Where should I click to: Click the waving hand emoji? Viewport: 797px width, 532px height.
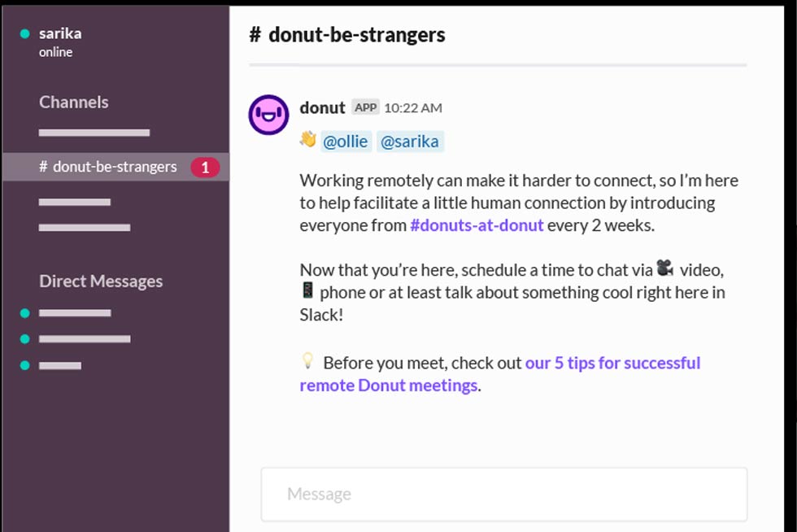(x=307, y=140)
